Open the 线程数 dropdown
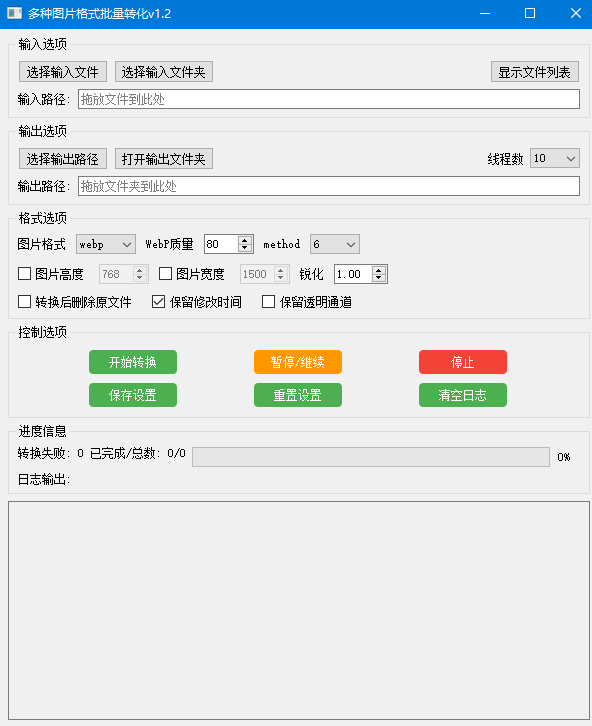Viewport: 592px width, 726px height. point(555,158)
